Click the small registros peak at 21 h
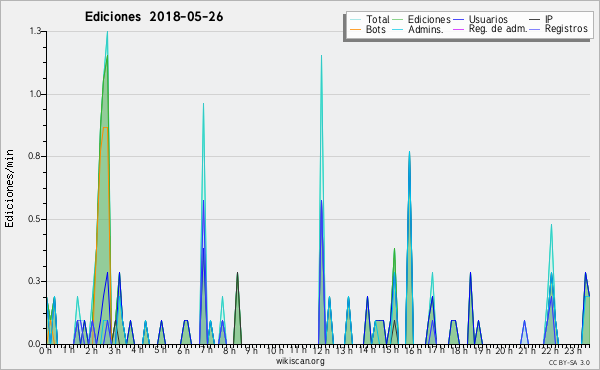Viewport: 600px width, 370px height. (524, 321)
